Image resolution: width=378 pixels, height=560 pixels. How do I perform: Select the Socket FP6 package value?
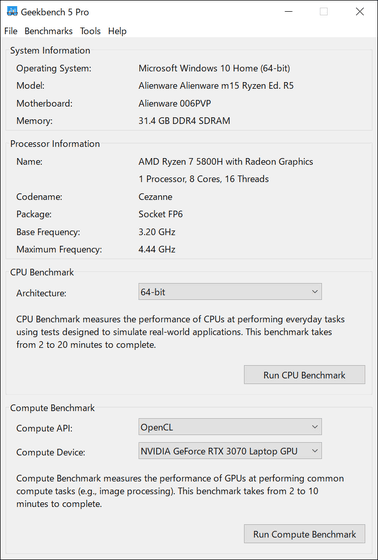pyautogui.click(x=161, y=214)
